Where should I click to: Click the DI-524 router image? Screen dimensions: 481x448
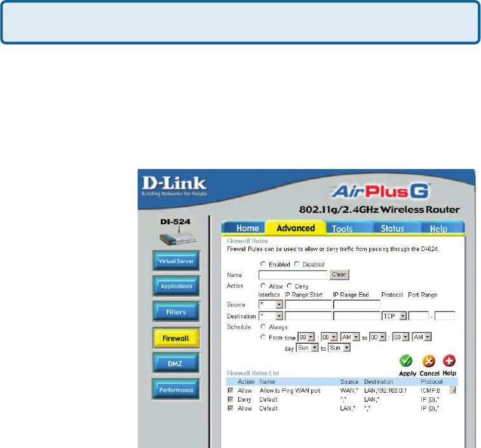(x=178, y=236)
